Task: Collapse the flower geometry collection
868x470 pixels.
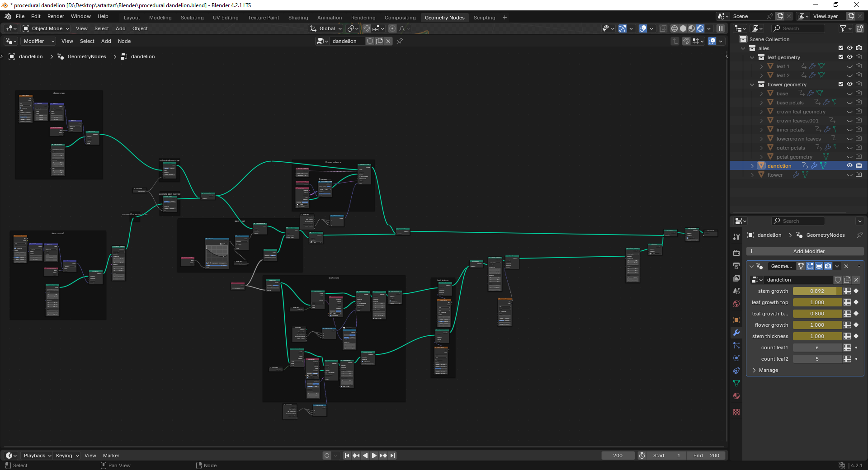Action: point(752,85)
